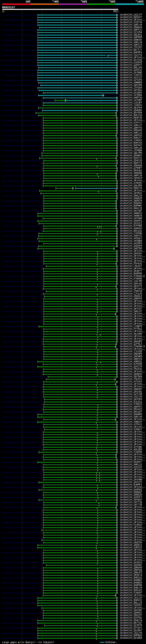Select hit label UniRef100_Q84WV0
The width and height of the screenshot is (146, 644).
(x=131, y=156)
